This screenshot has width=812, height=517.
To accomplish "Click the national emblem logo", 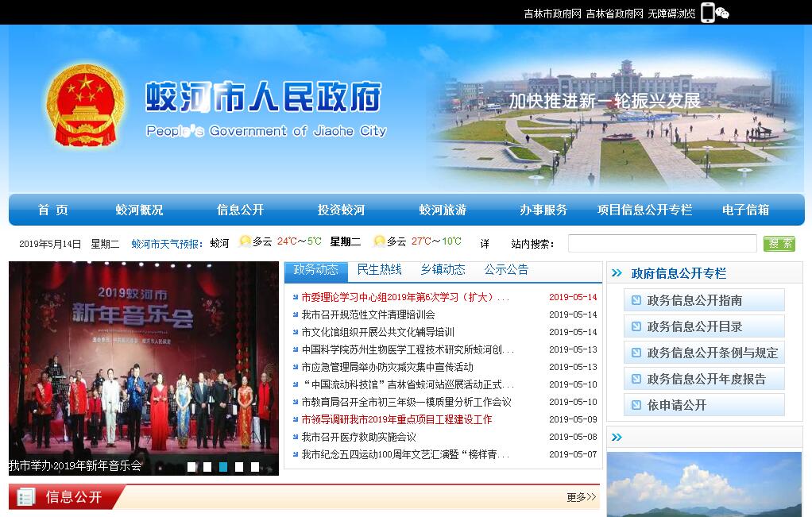I will click(x=84, y=106).
